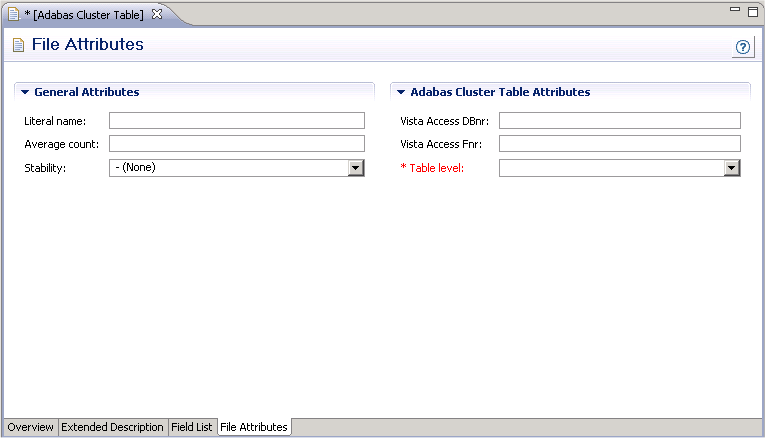Minimize the editor pane
The image size is (765, 438).
point(736,9)
